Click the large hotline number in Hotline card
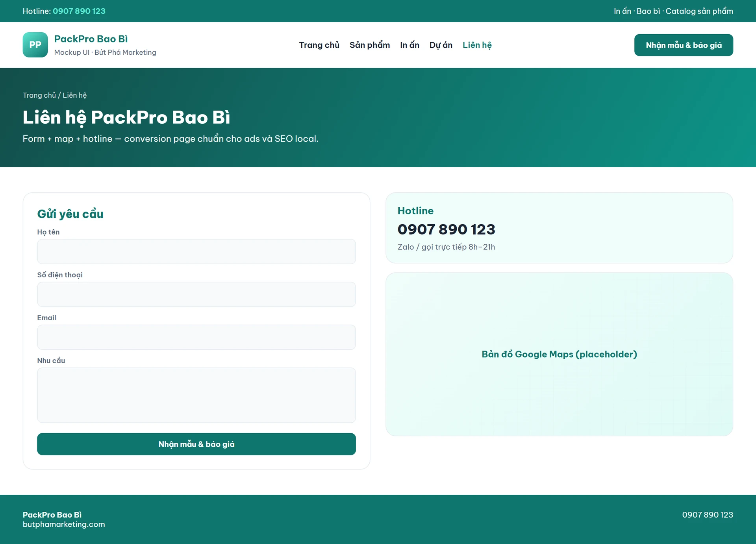756x544 pixels. coord(446,229)
